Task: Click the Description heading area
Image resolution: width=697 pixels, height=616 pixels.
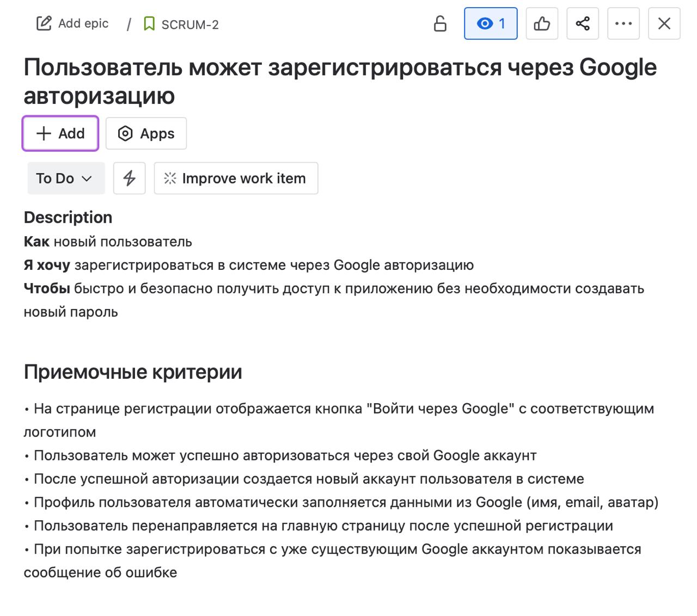Action: click(x=68, y=217)
